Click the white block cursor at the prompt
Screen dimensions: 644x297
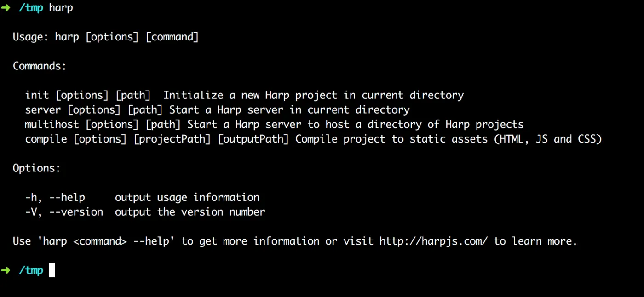point(52,270)
